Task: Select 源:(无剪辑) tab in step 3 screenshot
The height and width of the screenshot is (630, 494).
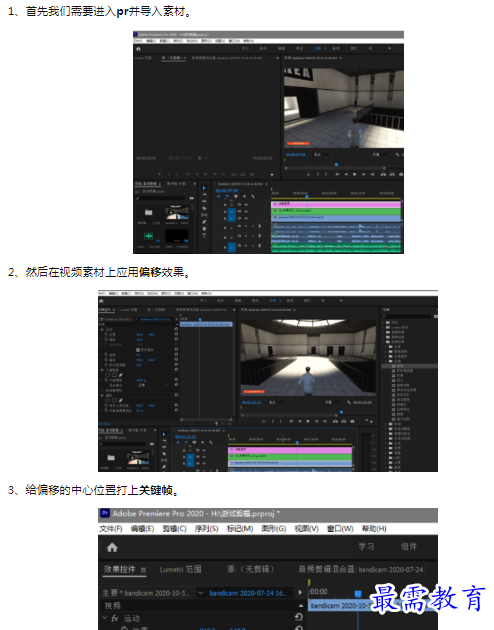Action: click(251, 569)
